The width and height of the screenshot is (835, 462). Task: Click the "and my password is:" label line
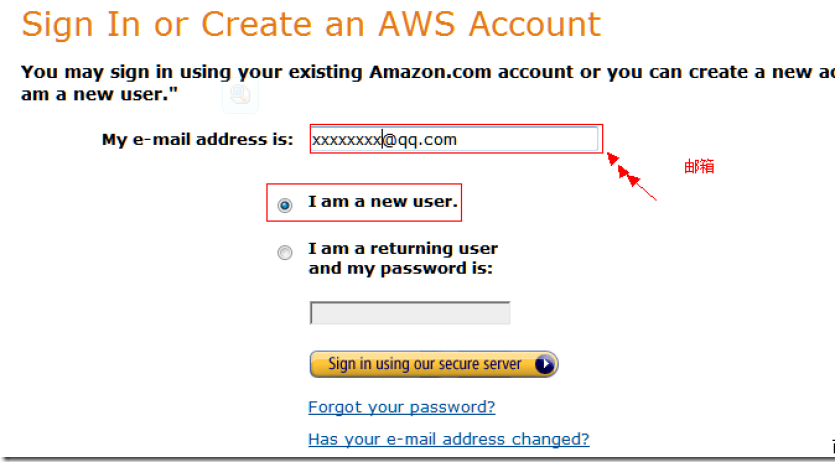(x=400, y=268)
